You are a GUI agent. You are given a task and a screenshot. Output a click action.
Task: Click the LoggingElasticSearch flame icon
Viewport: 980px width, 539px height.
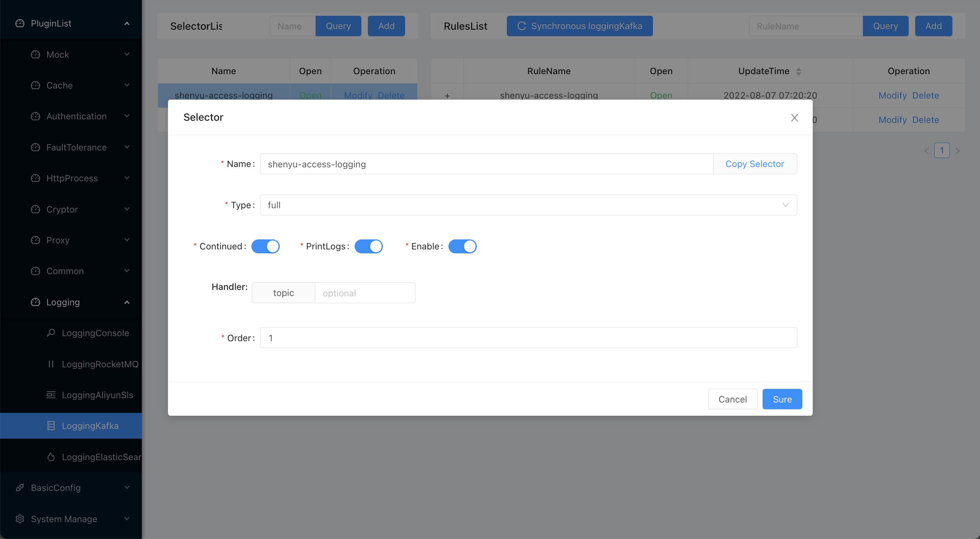pyautogui.click(x=51, y=457)
